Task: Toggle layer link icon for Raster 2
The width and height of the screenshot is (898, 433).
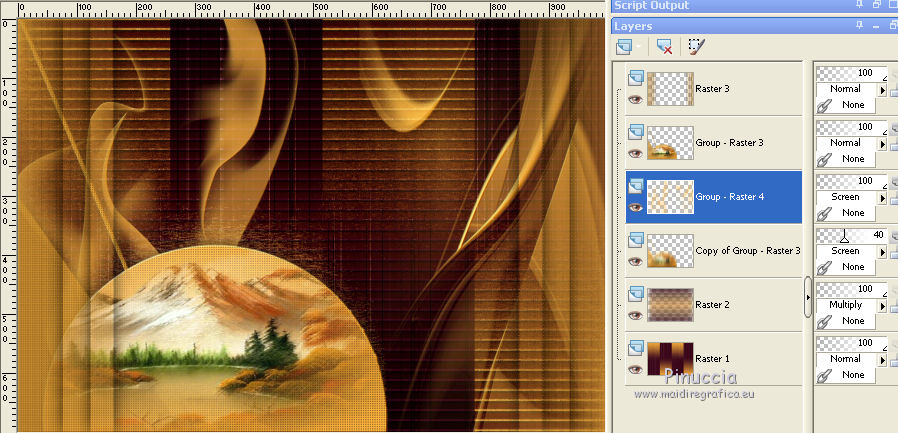Action: click(824, 321)
